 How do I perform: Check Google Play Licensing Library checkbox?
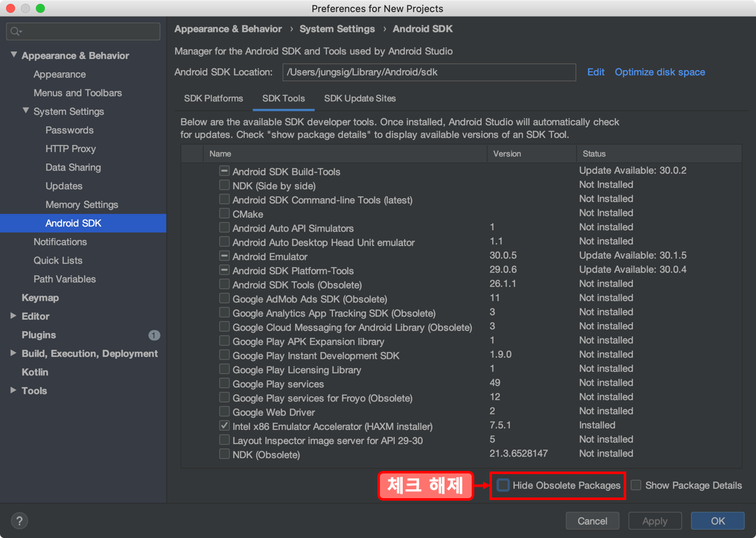(224, 369)
